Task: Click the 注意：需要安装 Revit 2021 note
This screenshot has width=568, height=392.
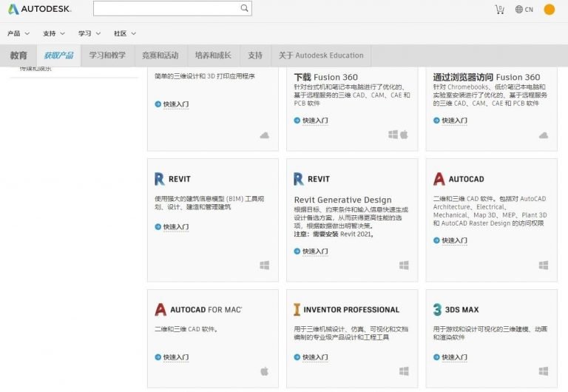Action: pos(334,234)
